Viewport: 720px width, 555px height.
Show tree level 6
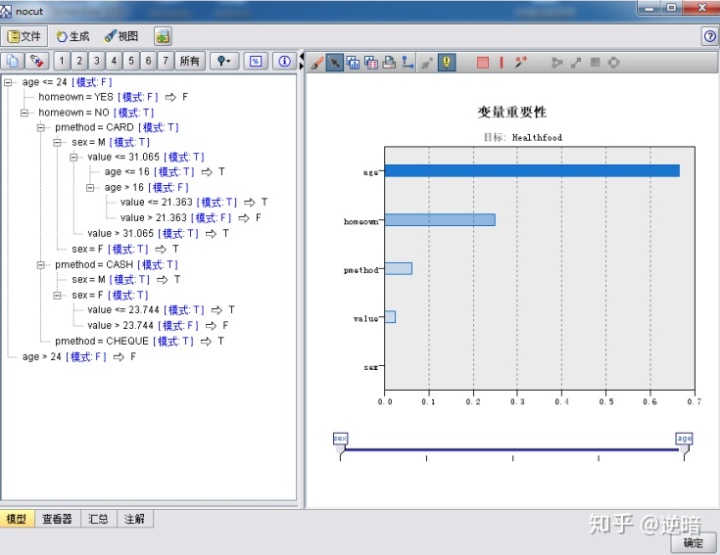pyautogui.click(x=148, y=61)
